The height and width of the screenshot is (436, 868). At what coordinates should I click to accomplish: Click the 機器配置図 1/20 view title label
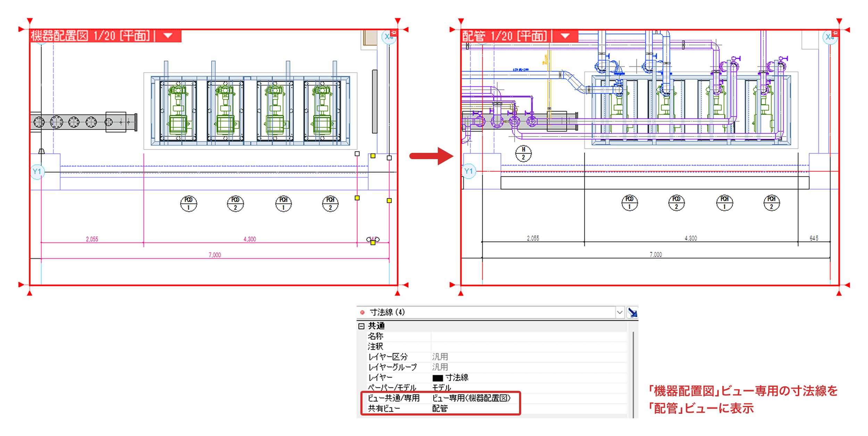[90, 36]
